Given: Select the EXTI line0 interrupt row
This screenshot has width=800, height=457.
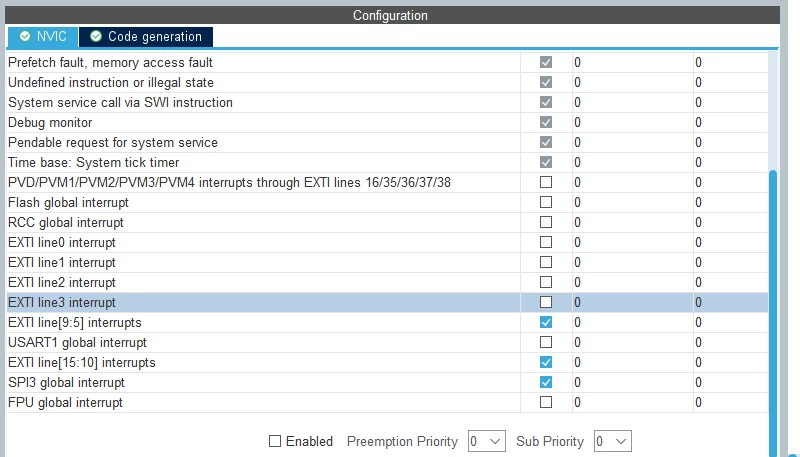Looking at the screenshot, I should (x=388, y=242).
